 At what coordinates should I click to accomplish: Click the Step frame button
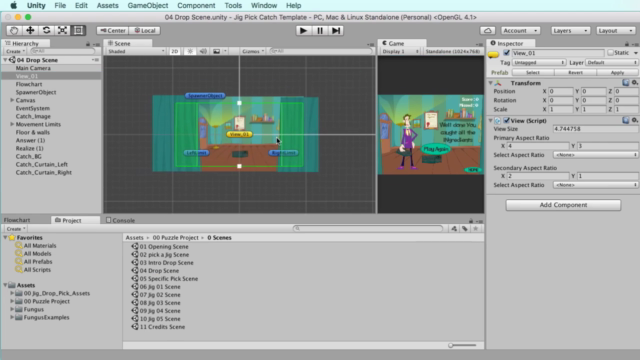[336, 31]
